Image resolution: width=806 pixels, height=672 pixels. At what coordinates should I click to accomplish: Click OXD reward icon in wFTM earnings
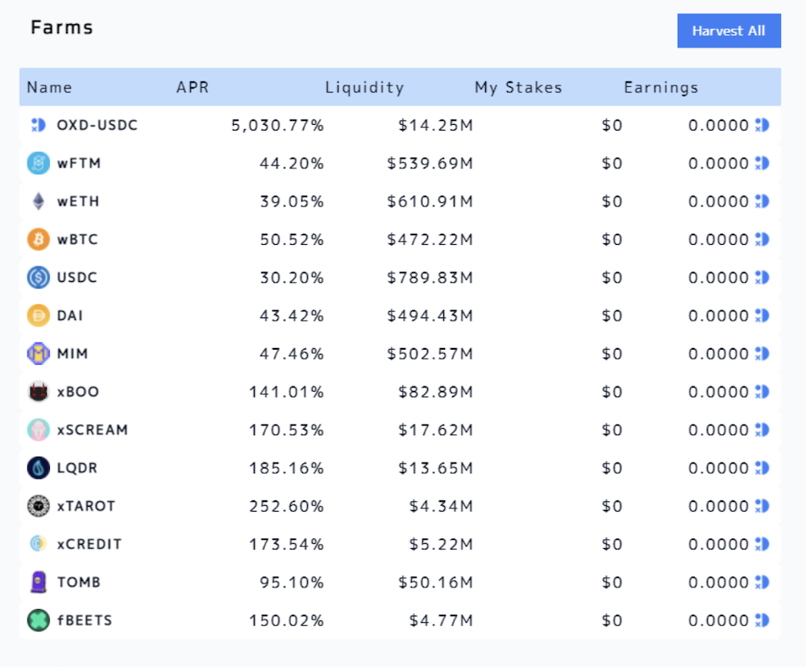click(x=762, y=164)
